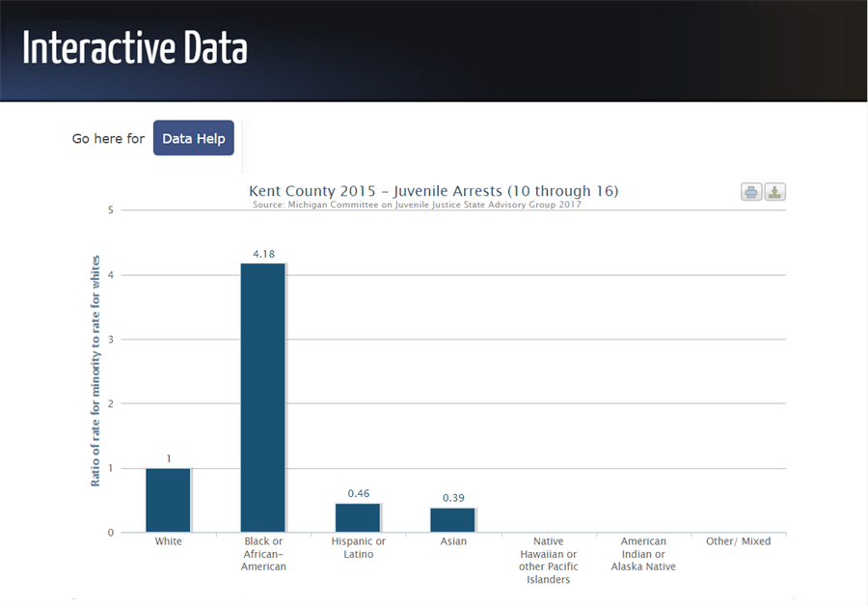Select the Asian bar in chart
Image resolution: width=868 pixels, height=607 pixels.
pos(452,519)
